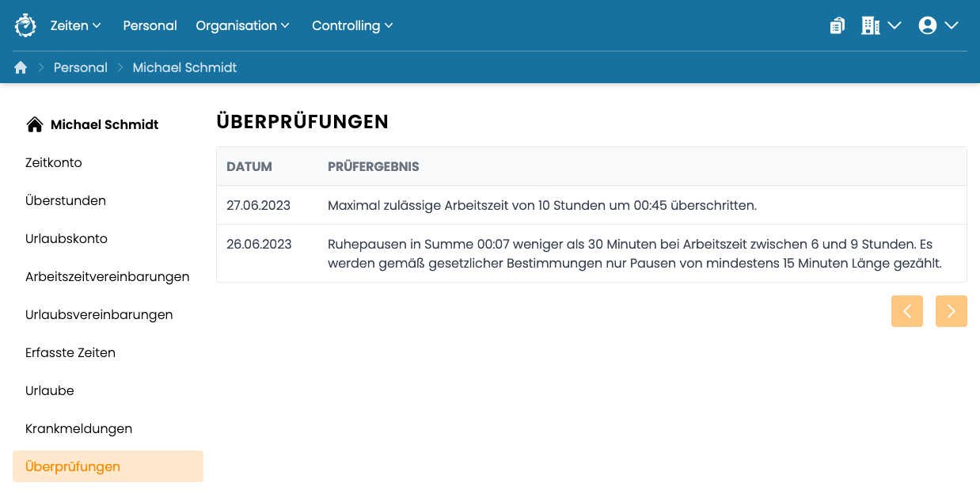Viewport: 980px width, 498px height.
Task: Open Urlaubskonto in the sidebar
Action: click(66, 238)
